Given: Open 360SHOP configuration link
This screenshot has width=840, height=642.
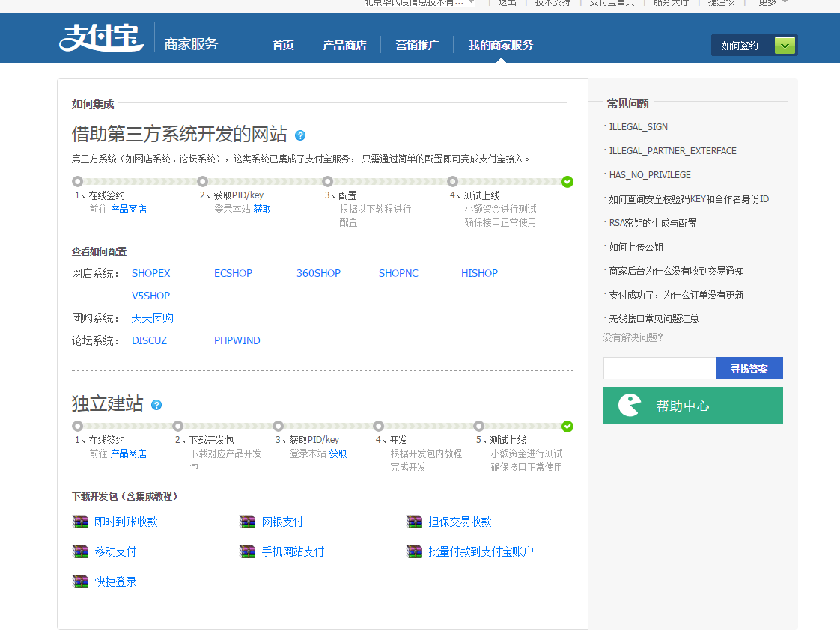Looking at the screenshot, I should [318, 273].
